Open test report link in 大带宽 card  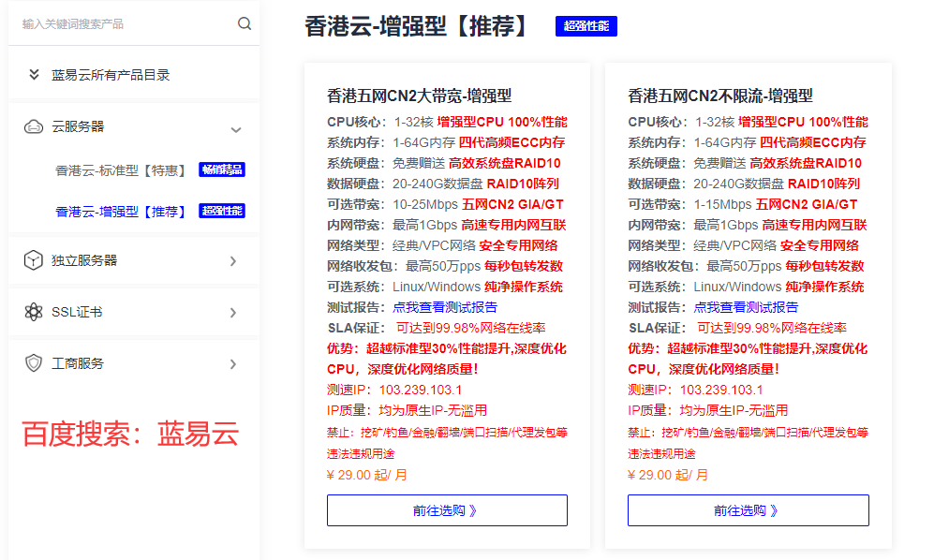[445, 307]
